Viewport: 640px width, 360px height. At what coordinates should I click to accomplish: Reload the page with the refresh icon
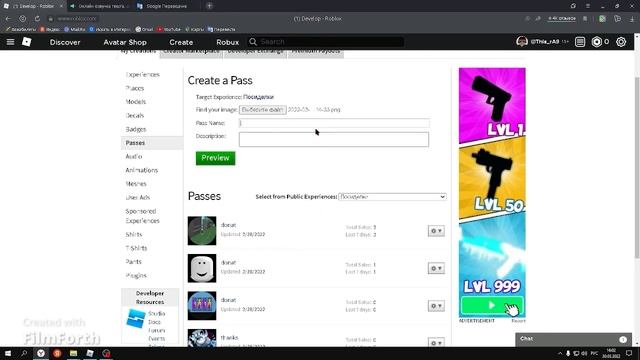coord(37,19)
